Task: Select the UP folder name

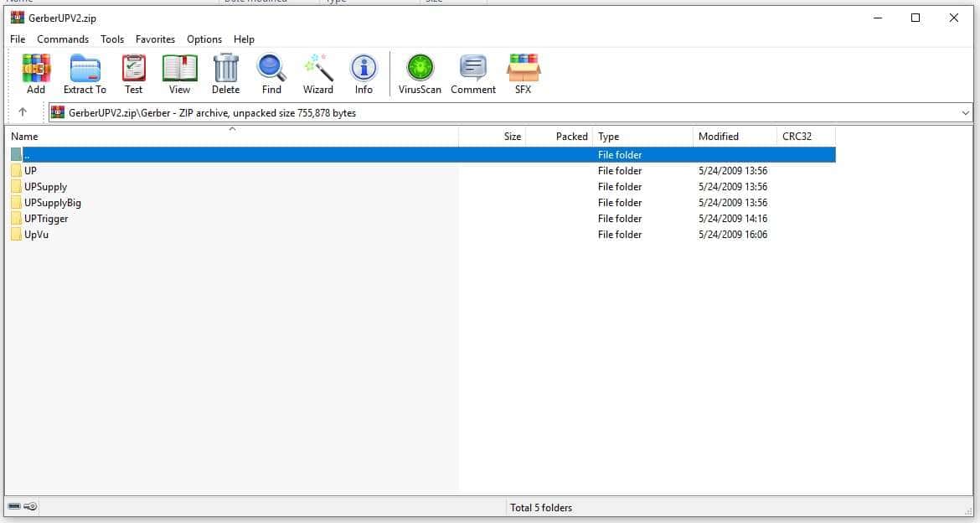Action: point(31,171)
